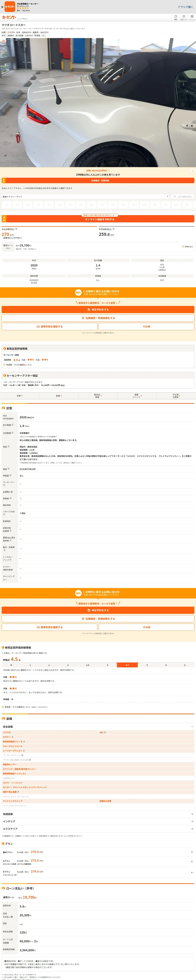Open help icon beside 保証 row label
Screen dimensions: 196x980
coord(8,446)
